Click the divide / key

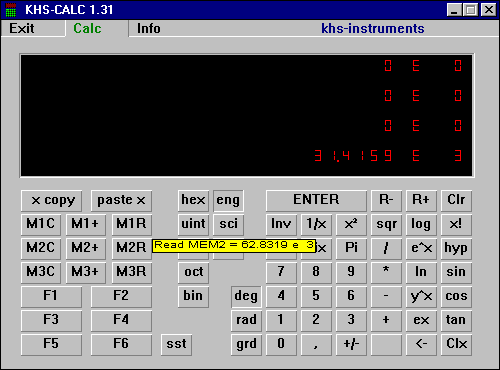click(x=386, y=248)
